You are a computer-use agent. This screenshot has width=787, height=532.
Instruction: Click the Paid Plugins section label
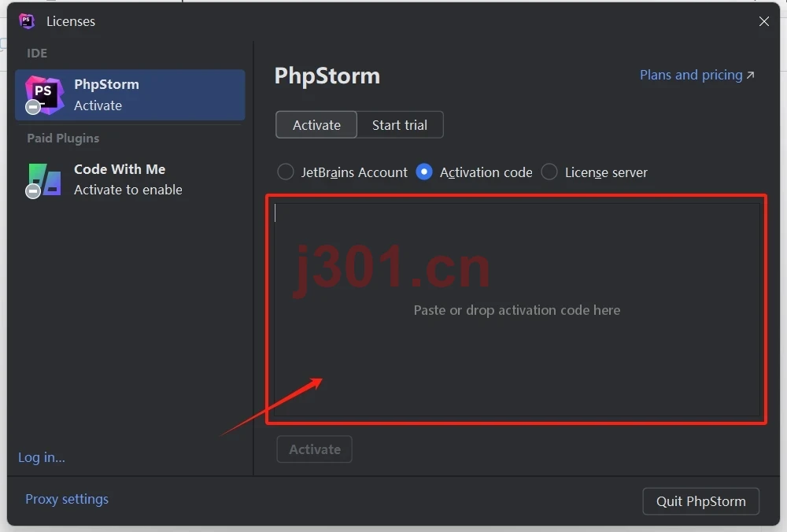63,138
